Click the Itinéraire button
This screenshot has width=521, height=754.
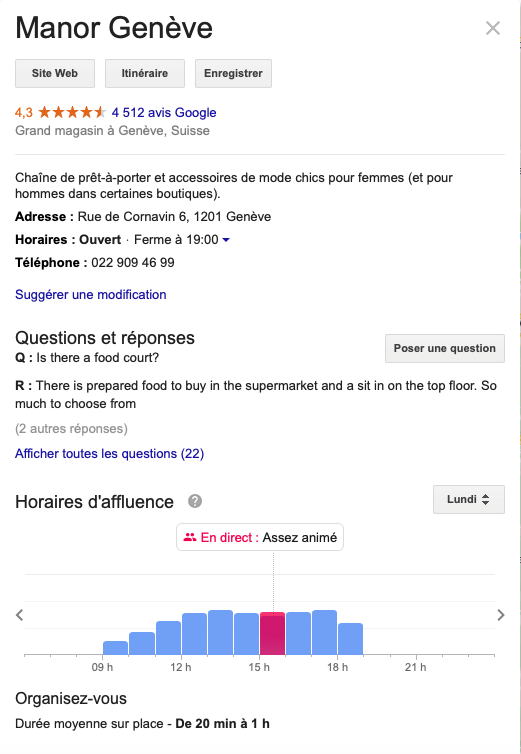pos(145,73)
